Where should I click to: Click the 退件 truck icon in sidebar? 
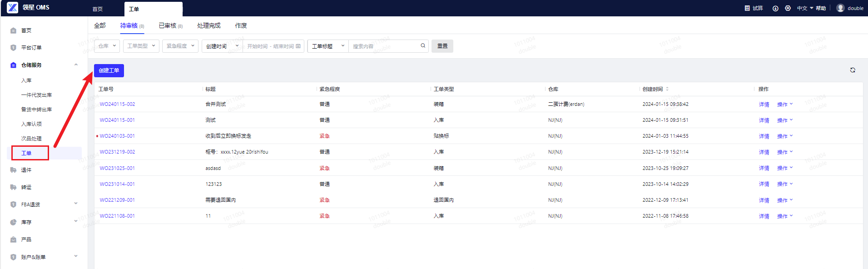coord(13,170)
